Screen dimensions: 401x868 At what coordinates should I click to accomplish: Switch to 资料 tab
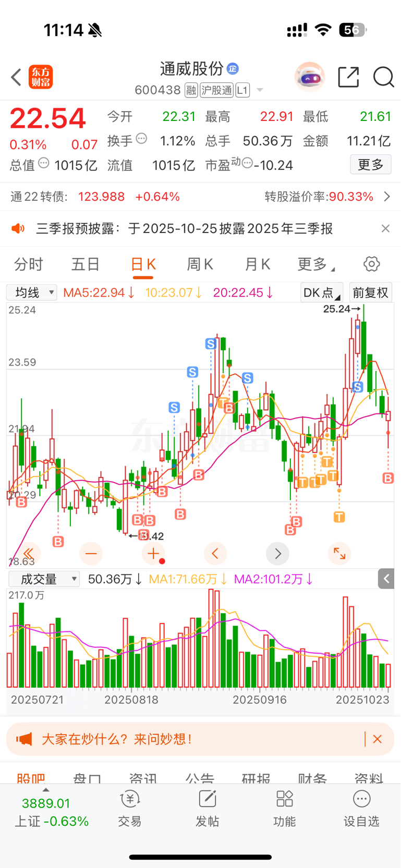coord(369,778)
